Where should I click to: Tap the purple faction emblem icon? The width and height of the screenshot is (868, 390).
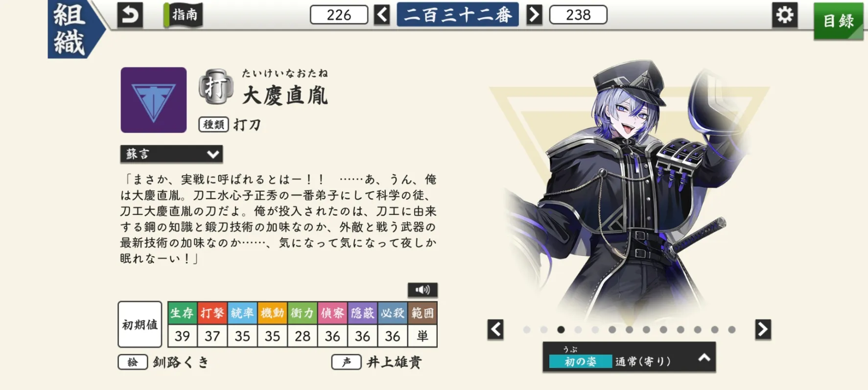pyautogui.click(x=154, y=100)
